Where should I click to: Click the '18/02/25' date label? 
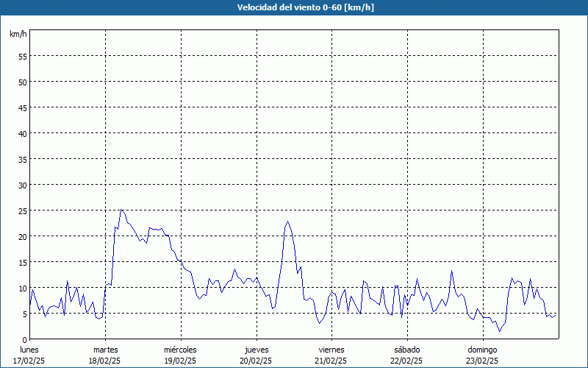pos(104,361)
